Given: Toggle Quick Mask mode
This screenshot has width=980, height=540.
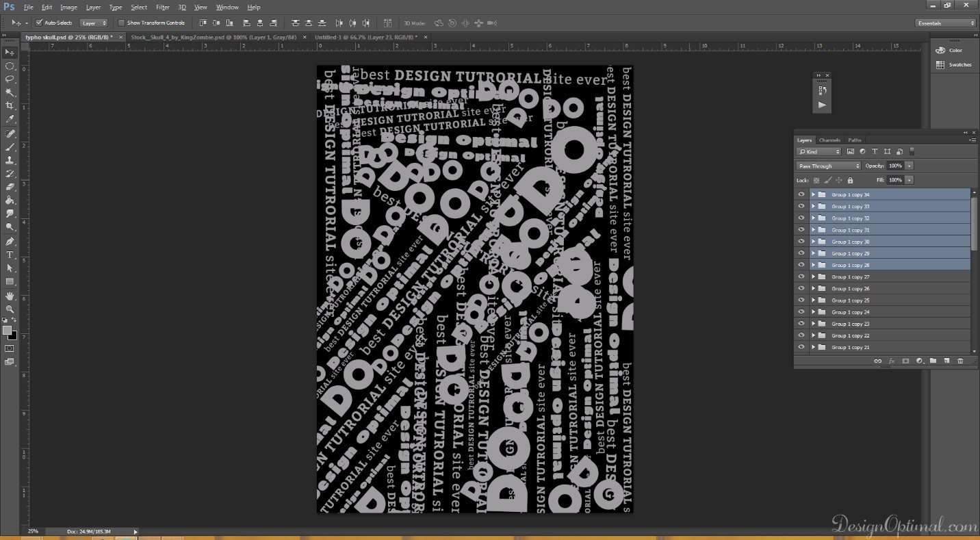Looking at the screenshot, I should pyautogui.click(x=10, y=348).
